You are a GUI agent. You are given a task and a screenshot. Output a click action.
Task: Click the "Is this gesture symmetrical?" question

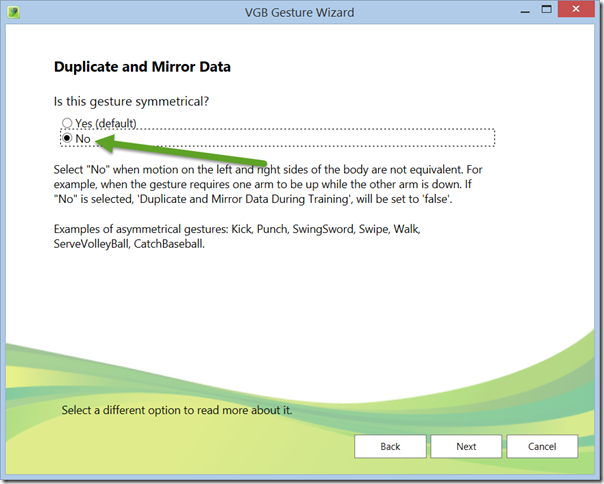(x=131, y=101)
